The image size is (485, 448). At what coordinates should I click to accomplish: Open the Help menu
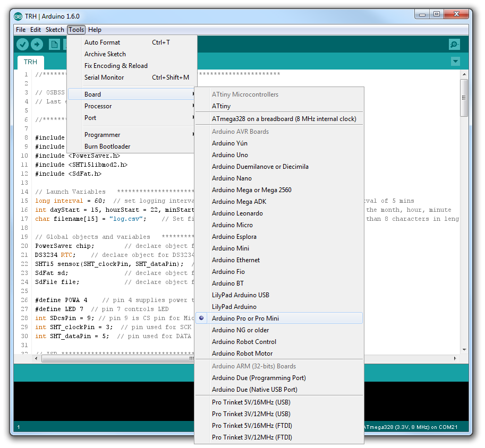[x=95, y=30]
